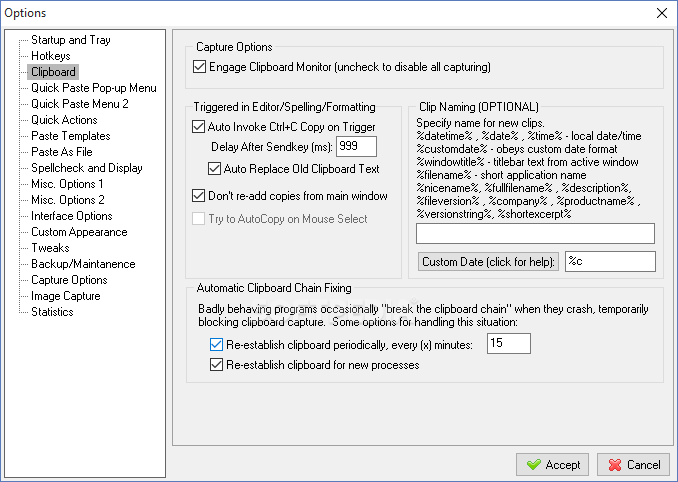Click the Accept button with green checkmark
The image size is (678, 482).
pos(552,465)
